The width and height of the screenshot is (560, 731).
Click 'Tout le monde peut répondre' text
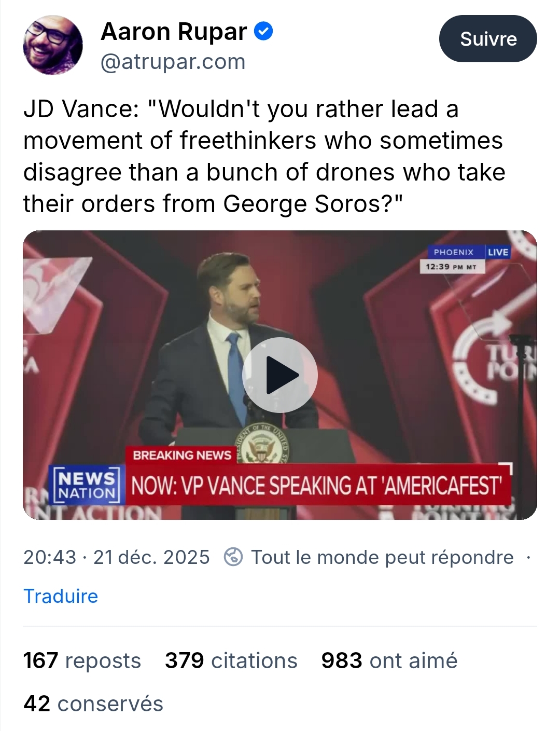tap(382, 557)
